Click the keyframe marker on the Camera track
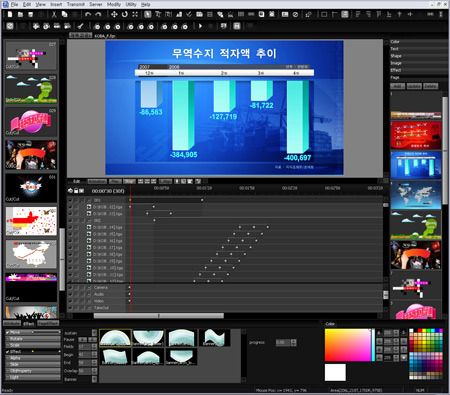Viewport: 450px width, 395px height. (x=130, y=287)
